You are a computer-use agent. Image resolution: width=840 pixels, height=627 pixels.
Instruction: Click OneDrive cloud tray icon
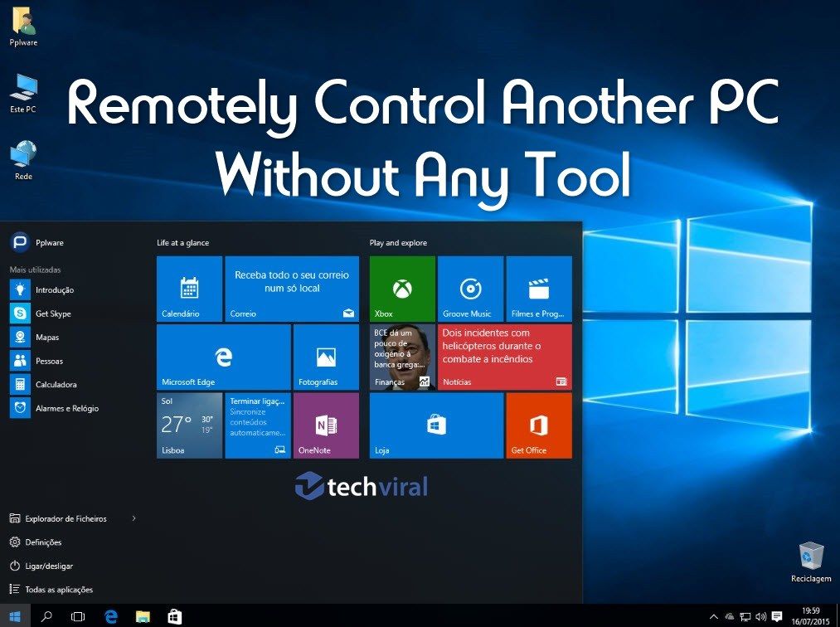point(729,617)
